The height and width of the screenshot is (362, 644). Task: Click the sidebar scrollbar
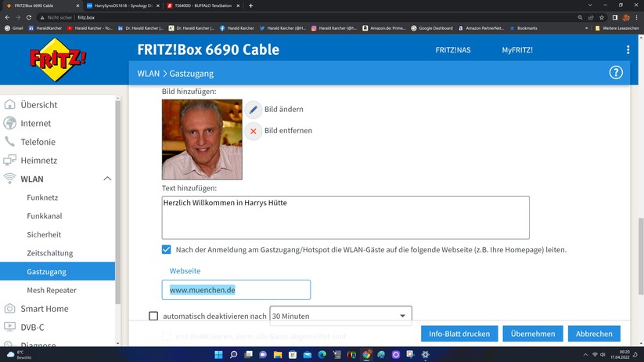118,201
